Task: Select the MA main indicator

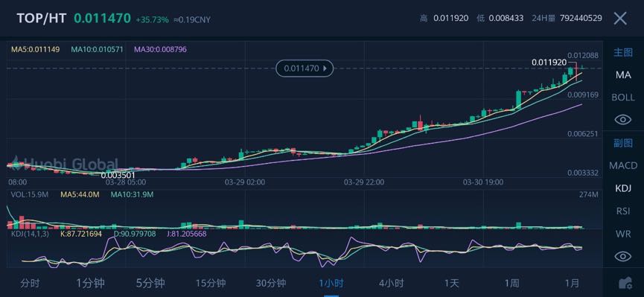Action: pyautogui.click(x=623, y=74)
